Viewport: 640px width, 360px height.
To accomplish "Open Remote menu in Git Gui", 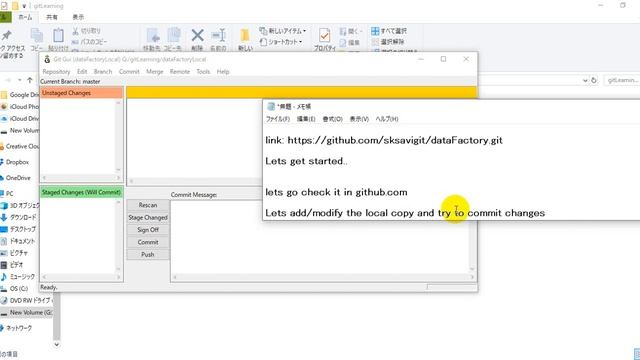I will click(180, 71).
